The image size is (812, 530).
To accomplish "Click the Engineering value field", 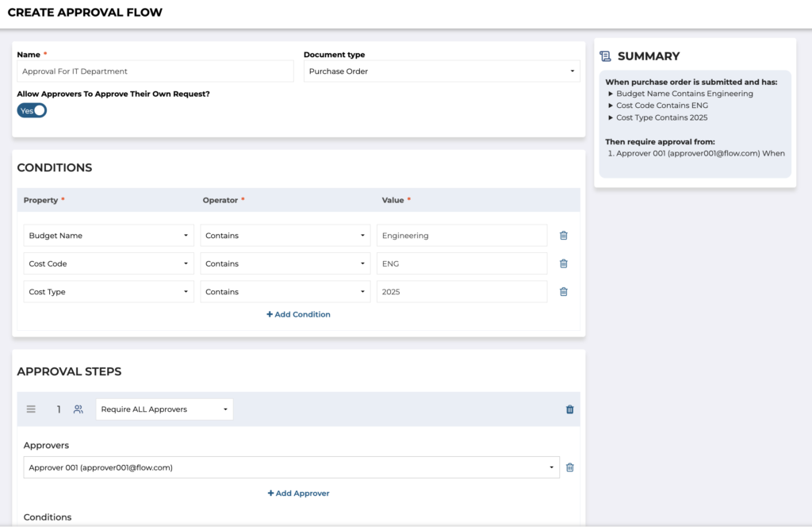I will pyautogui.click(x=462, y=236).
